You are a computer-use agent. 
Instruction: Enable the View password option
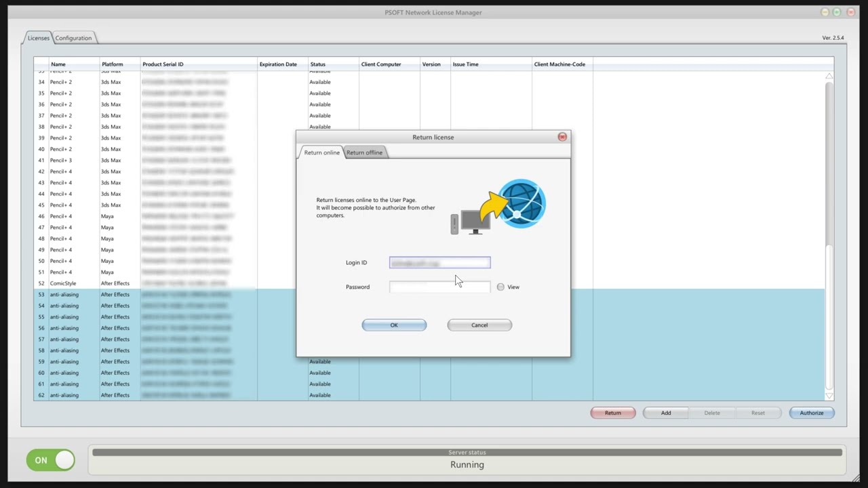click(x=500, y=287)
